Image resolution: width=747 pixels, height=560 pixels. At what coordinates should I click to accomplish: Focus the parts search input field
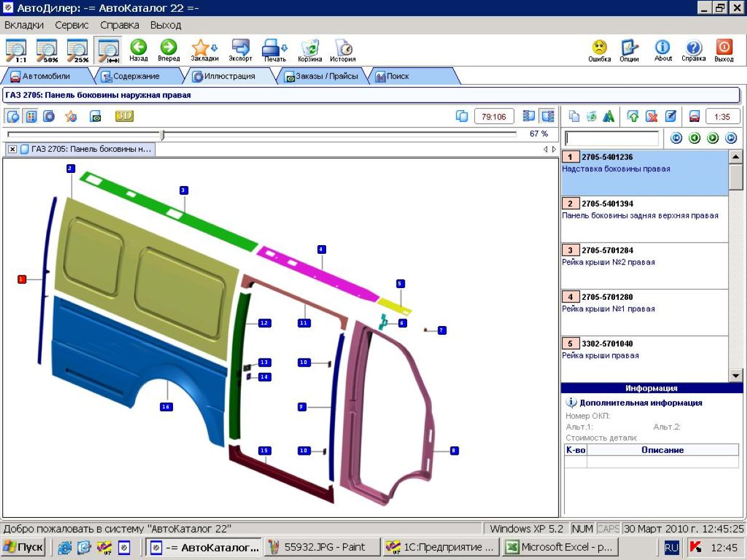pyautogui.click(x=611, y=138)
